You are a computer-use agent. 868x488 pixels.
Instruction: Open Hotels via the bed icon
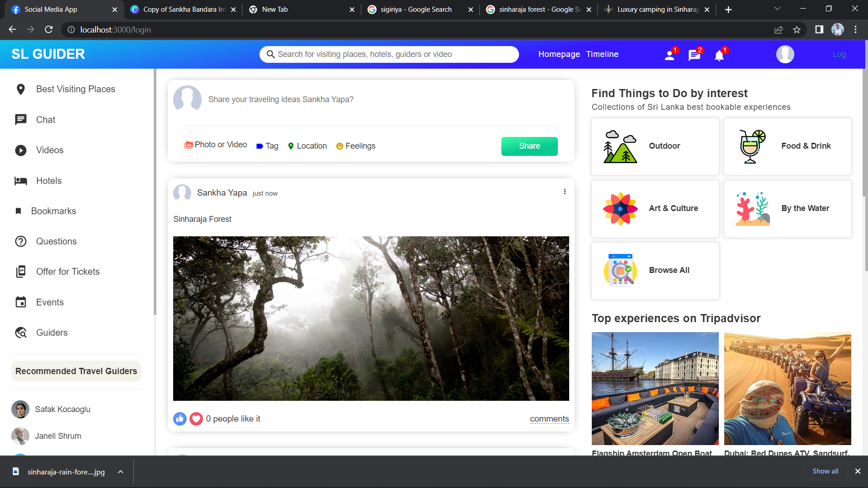(x=21, y=181)
